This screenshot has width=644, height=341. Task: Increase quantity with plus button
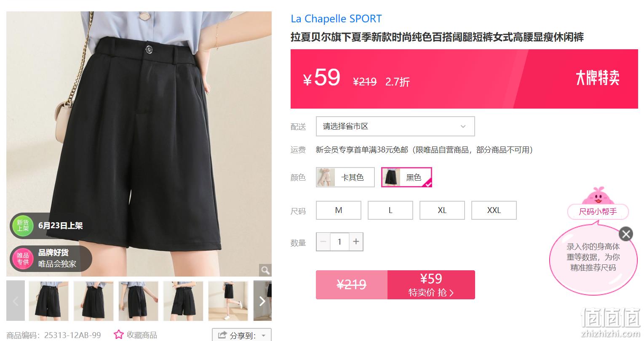click(x=356, y=242)
